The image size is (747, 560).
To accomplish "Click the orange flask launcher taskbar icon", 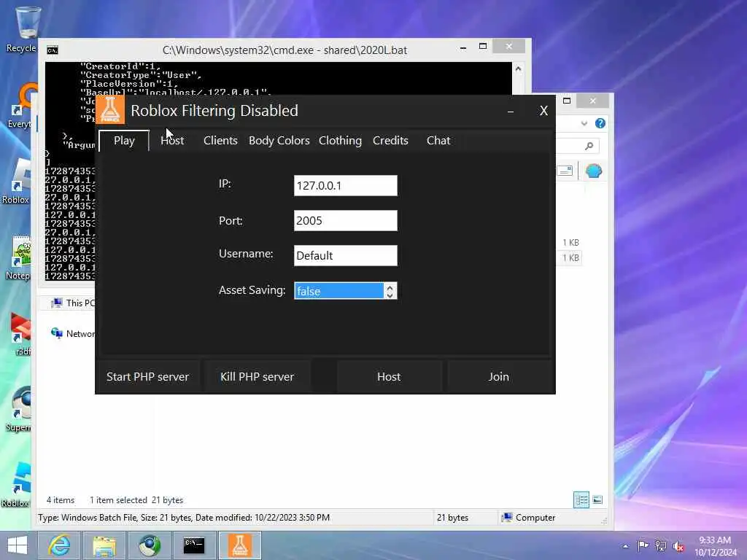I will [239, 545].
